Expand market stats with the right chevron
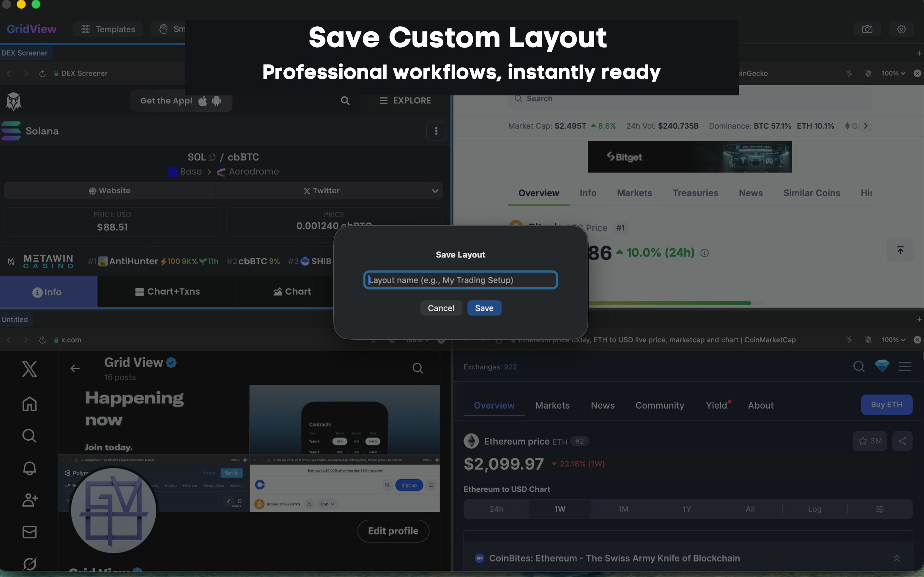 (x=866, y=125)
